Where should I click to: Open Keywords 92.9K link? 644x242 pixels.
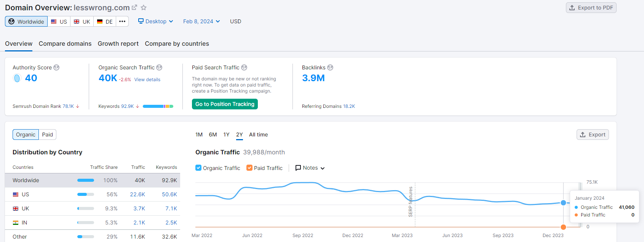pos(128,106)
